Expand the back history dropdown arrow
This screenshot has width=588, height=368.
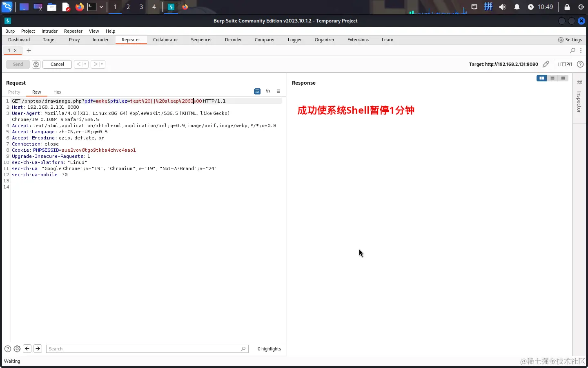point(85,64)
